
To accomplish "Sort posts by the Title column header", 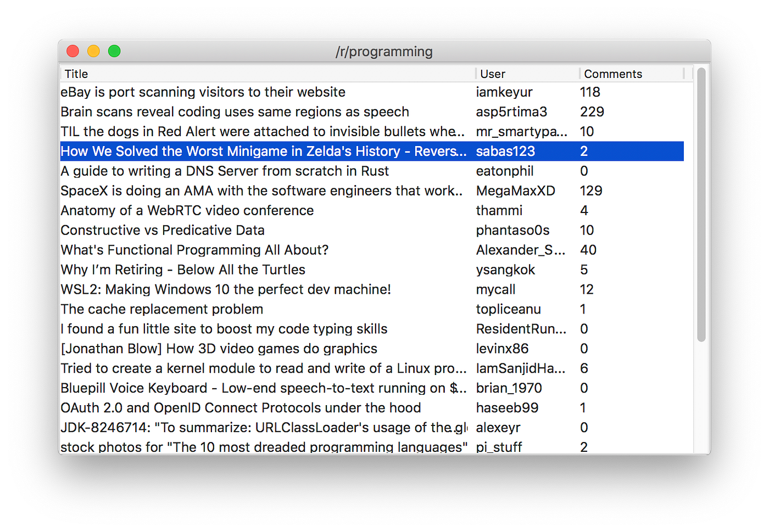I will [220, 74].
